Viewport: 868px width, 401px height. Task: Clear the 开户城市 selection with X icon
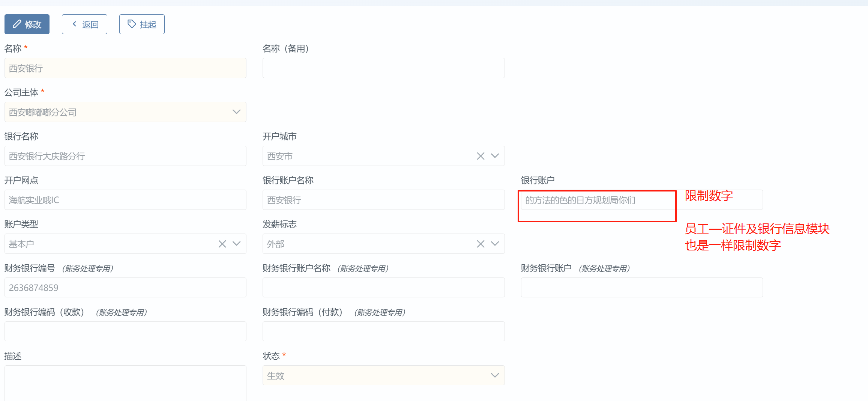pos(481,156)
